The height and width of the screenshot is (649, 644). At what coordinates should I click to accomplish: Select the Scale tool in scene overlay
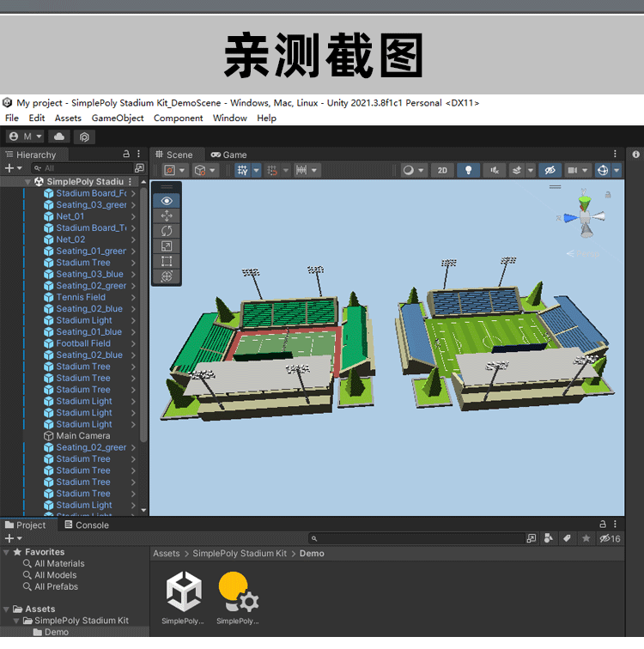[x=167, y=246]
